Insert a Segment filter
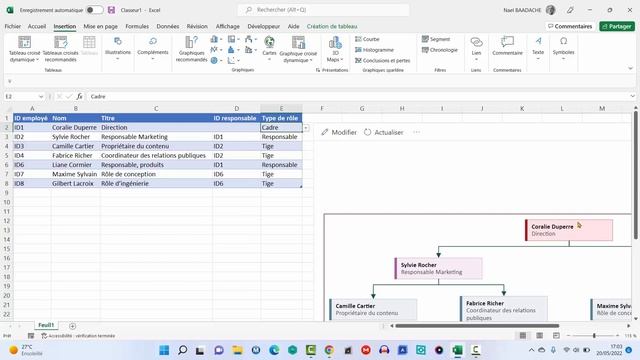Viewport: 640px width, 360px height. pos(436,39)
